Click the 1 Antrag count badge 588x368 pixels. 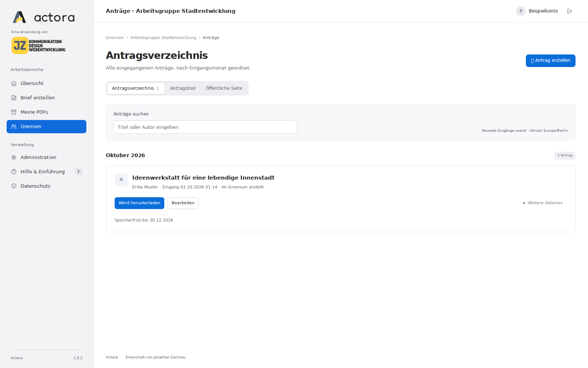coord(565,155)
